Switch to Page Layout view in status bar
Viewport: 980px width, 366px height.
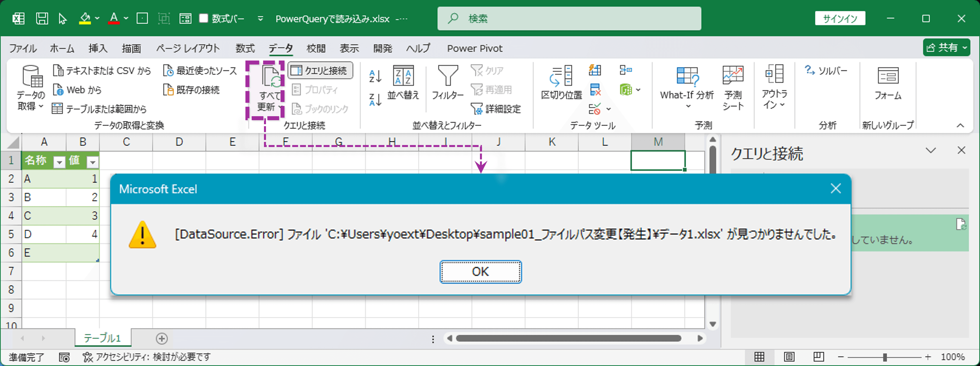click(x=789, y=357)
